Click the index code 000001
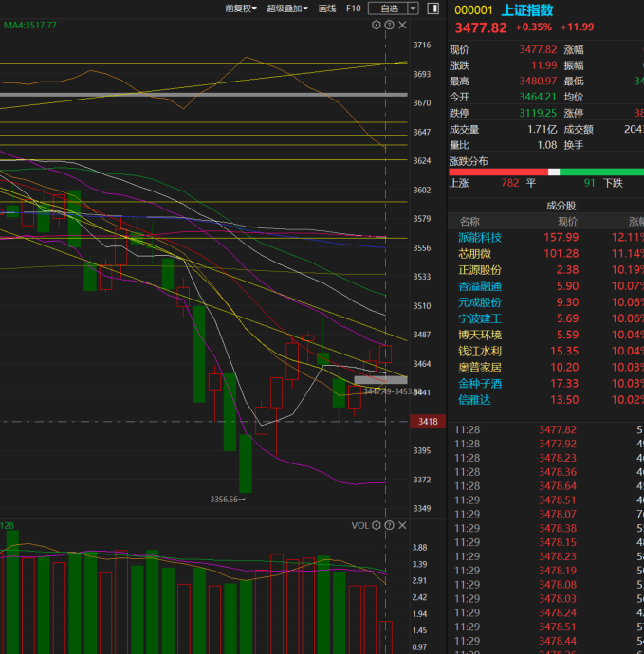Image resolution: width=644 pixels, height=654 pixels. pyautogui.click(x=473, y=10)
